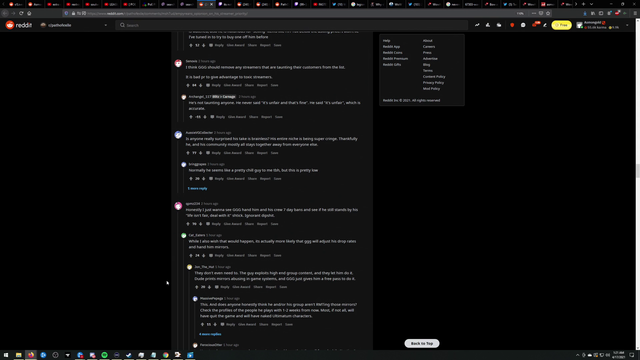Open Spotify from the taskbar
The image size is (640, 360).
click(x=104, y=355)
